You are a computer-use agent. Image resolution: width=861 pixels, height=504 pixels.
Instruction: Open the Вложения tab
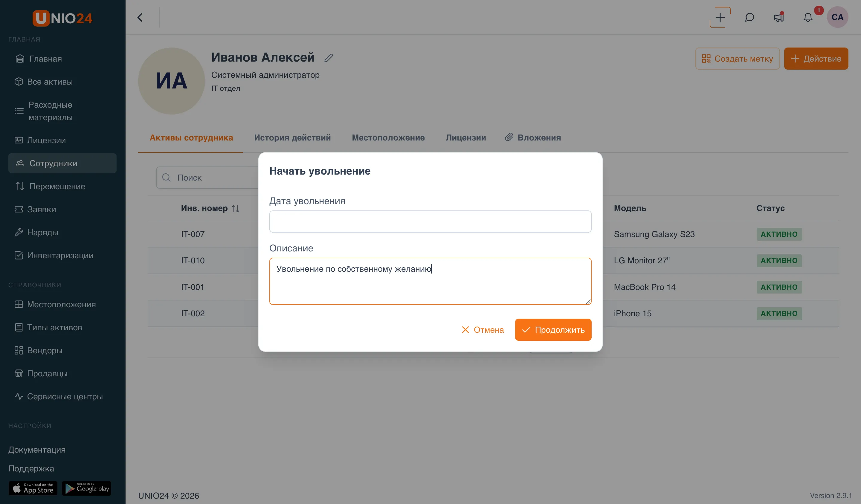click(x=533, y=138)
